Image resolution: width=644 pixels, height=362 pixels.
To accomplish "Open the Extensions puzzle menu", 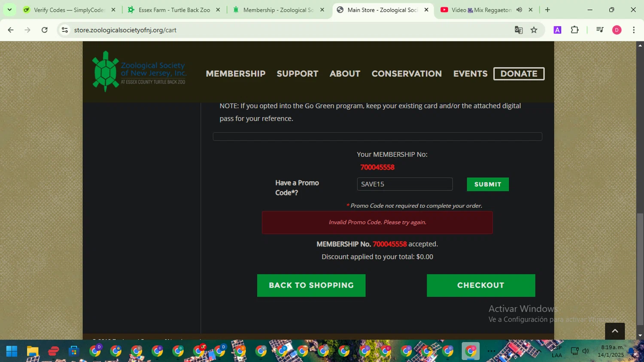I will pos(574,30).
